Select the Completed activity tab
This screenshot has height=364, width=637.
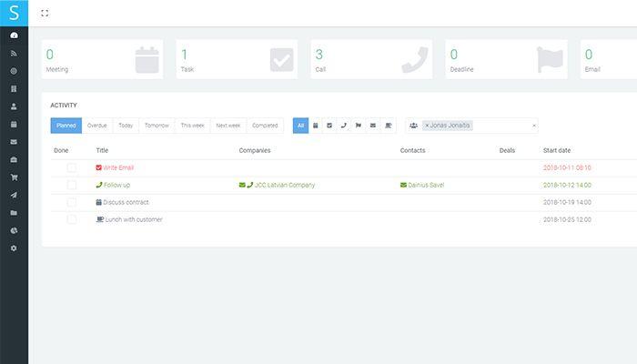coord(265,126)
